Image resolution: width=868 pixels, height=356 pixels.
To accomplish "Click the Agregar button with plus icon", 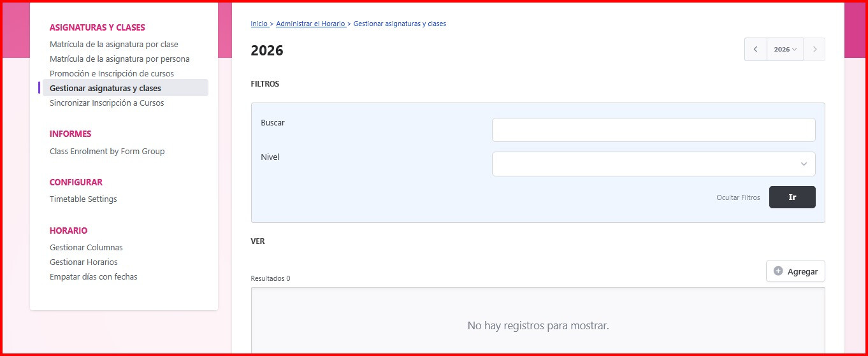I will (x=795, y=271).
